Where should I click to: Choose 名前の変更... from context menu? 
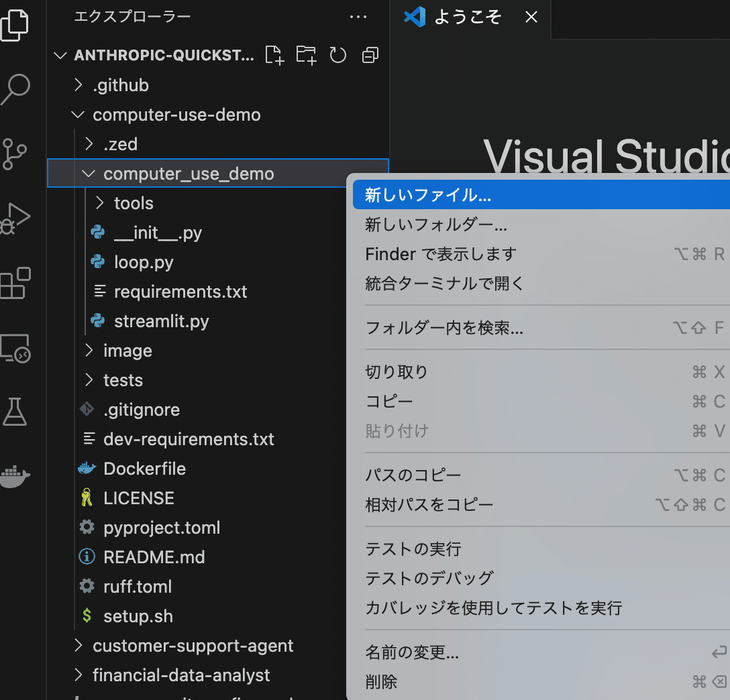(x=541, y=652)
